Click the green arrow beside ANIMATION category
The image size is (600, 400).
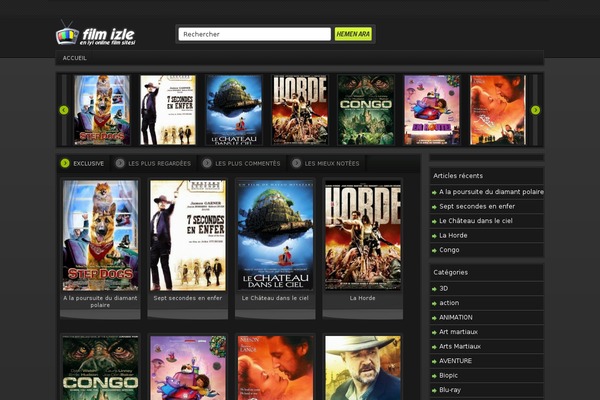point(434,318)
